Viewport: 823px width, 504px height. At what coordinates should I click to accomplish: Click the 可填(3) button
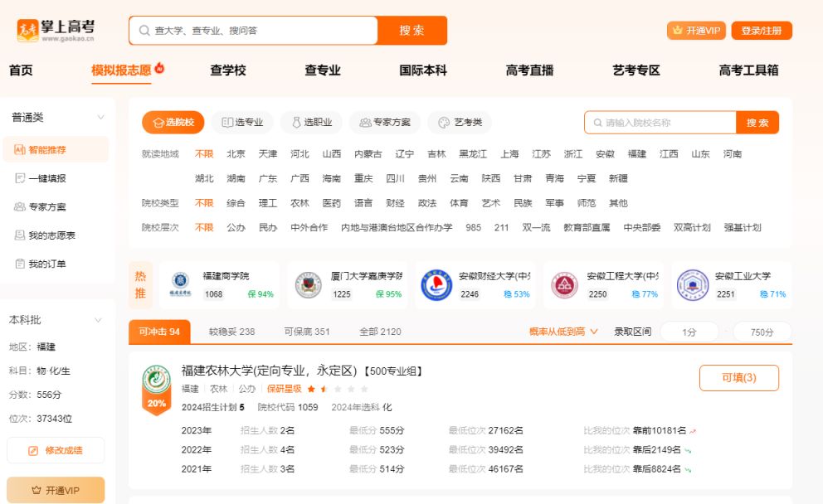pyautogui.click(x=739, y=378)
